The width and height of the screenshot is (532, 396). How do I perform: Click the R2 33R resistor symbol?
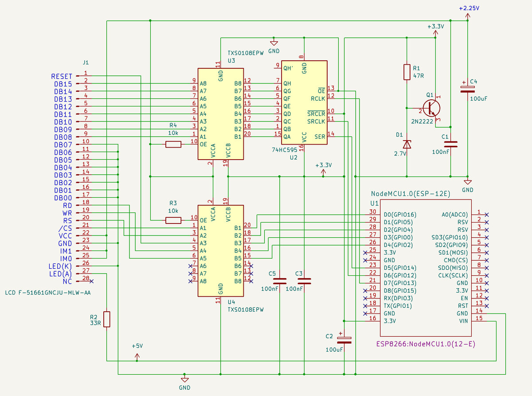(107, 319)
